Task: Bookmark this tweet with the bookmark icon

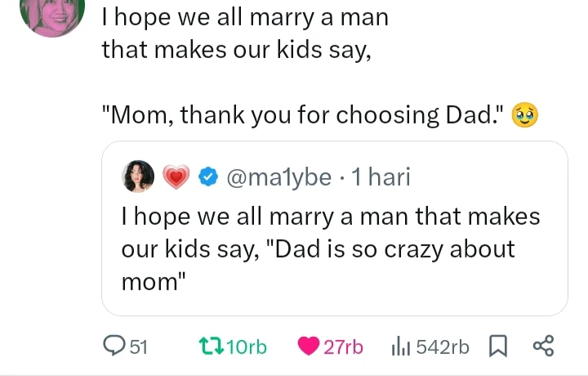Action: pos(497,347)
